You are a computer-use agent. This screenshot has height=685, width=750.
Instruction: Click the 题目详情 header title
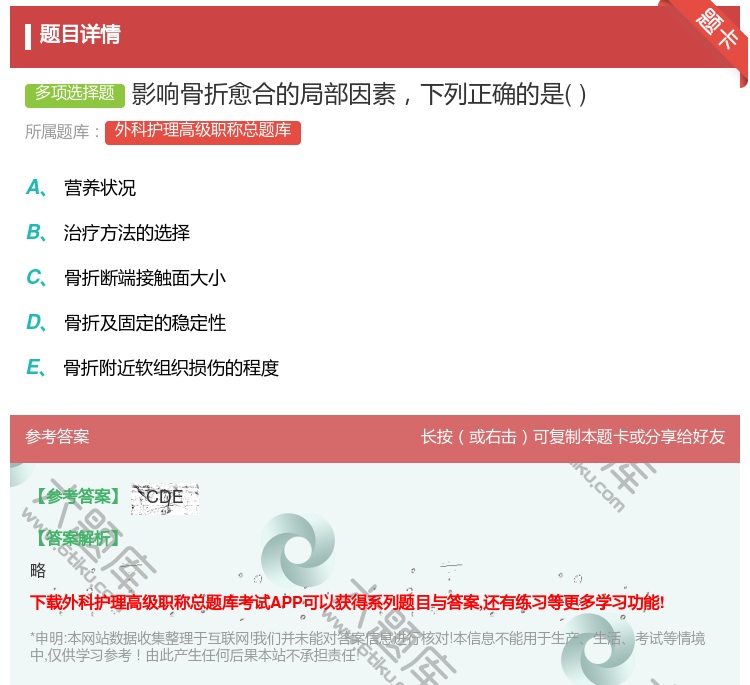[x=80, y=35]
